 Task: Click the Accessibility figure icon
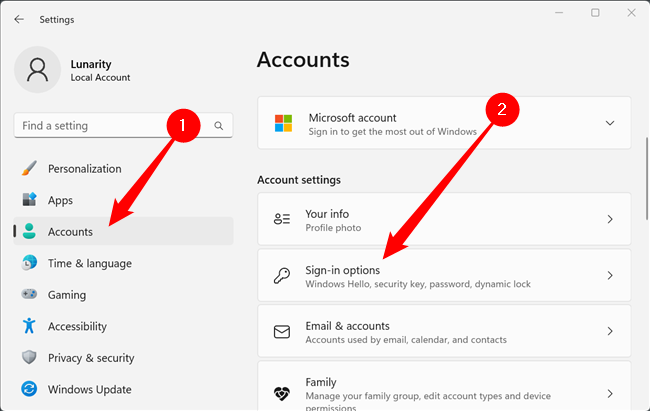point(29,326)
